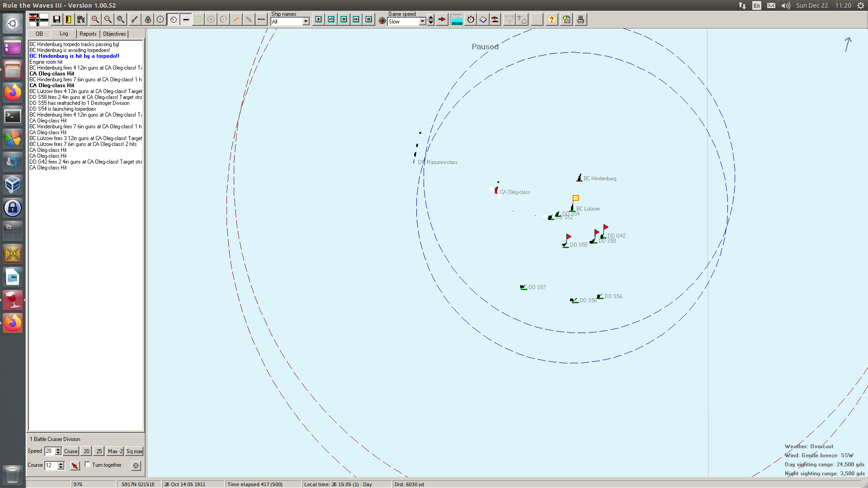Click the Max -2 speed button

[115, 451]
